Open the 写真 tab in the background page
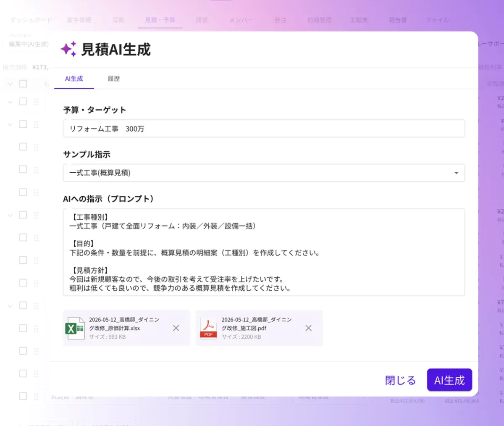 tap(118, 20)
